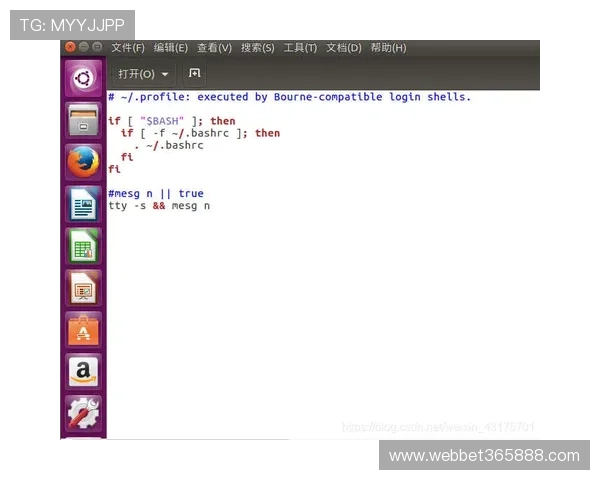Open the 文件(F) menu
Viewport: 600px width, 480px height.
tap(127, 47)
